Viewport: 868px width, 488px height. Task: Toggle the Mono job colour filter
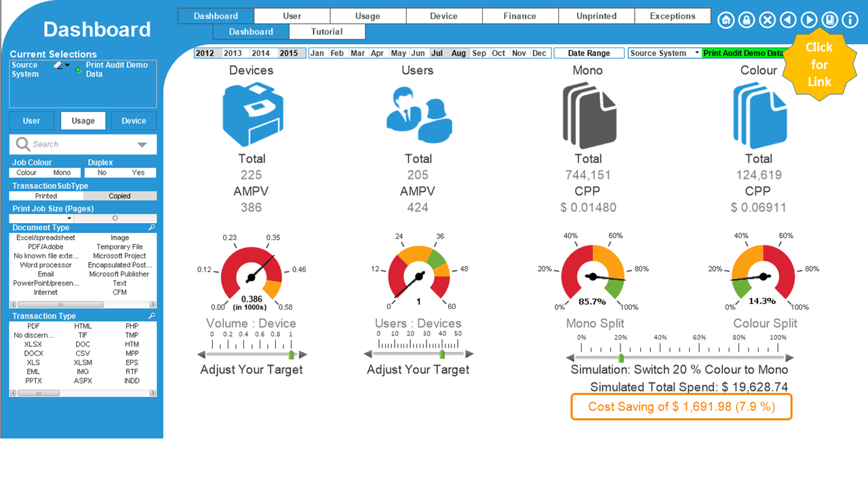(62, 173)
